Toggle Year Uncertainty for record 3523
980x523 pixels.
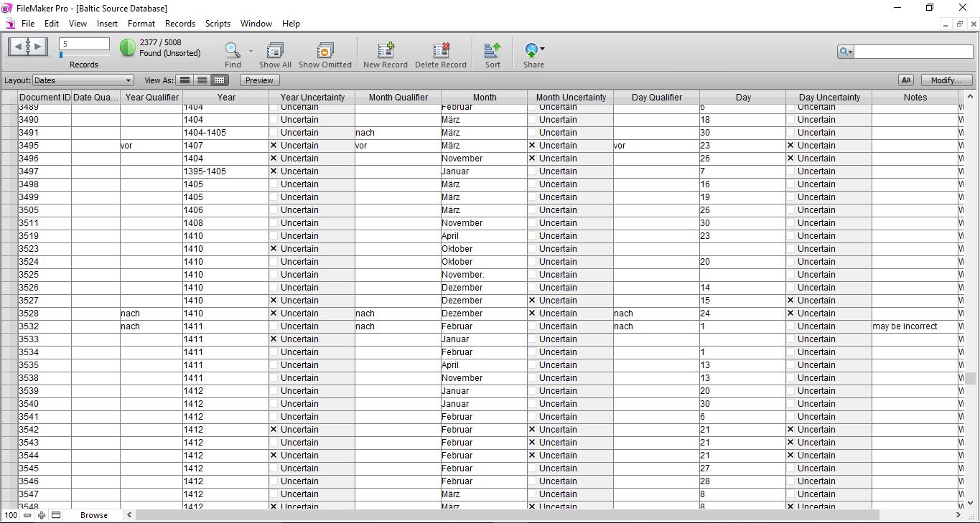click(274, 249)
